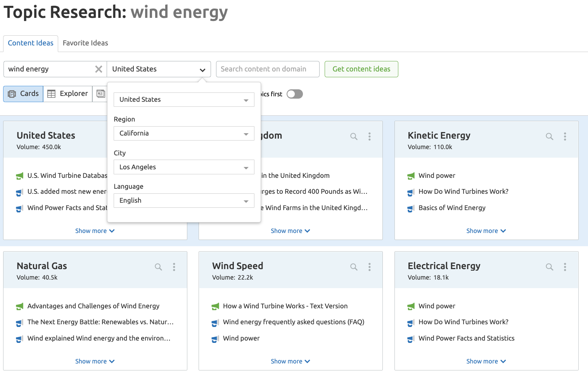Viewport: 588px width, 379px height.
Task: Click Get content ideas button
Action: (x=361, y=69)
